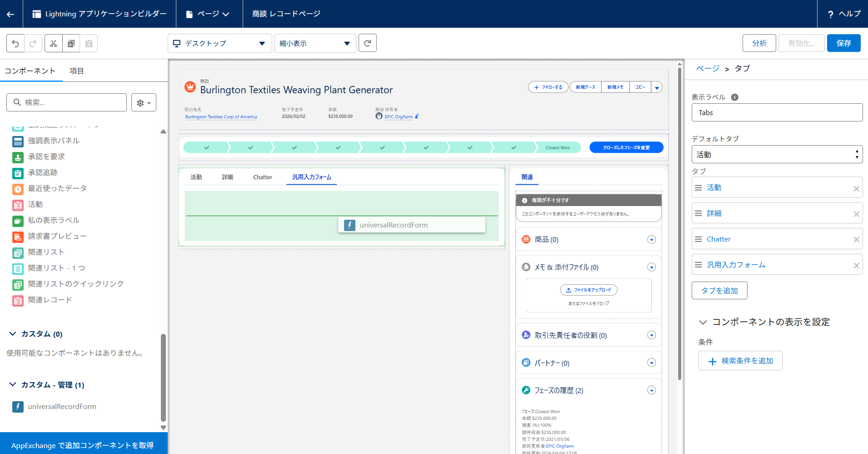
Task: Click the back arrow icon
Action: point(10,14)
